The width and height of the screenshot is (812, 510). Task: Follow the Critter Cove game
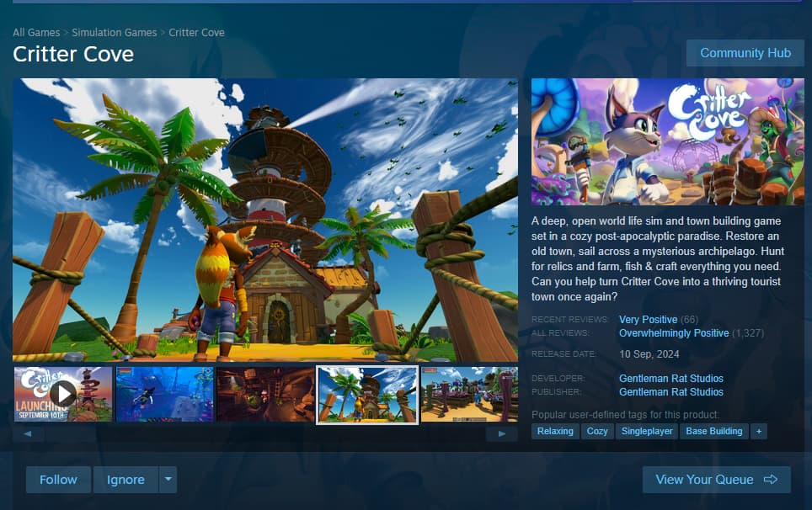(x=58, y=480)
